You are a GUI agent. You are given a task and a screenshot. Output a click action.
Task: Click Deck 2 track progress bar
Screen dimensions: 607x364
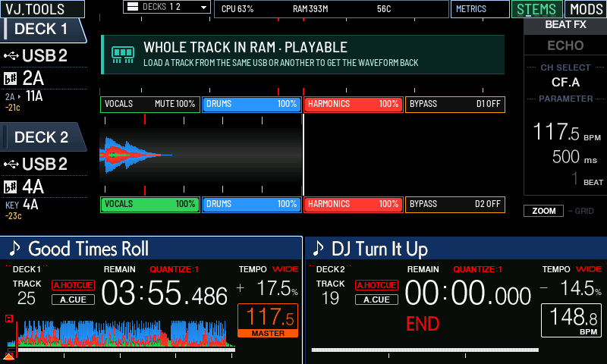425,350
